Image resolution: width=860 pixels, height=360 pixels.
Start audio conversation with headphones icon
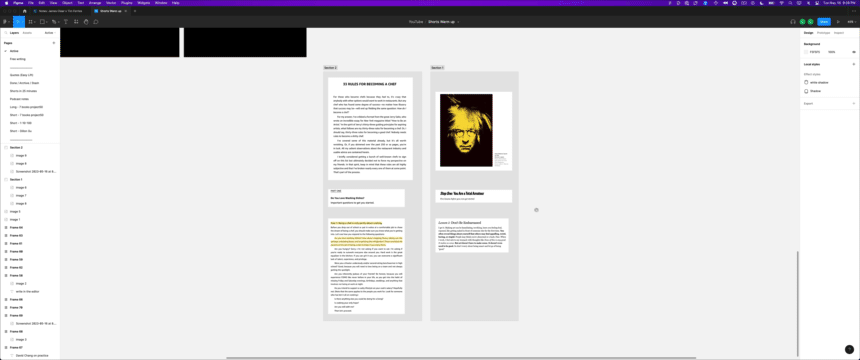[793, 22]
